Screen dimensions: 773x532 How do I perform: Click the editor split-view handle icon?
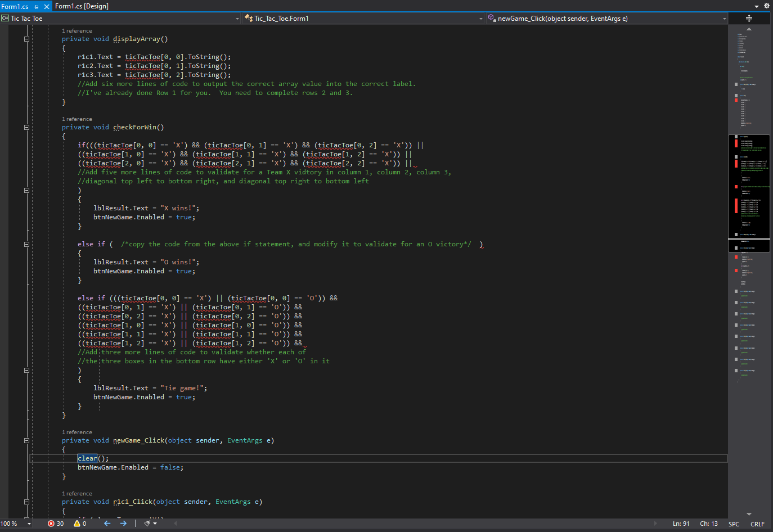click(749, 19)
